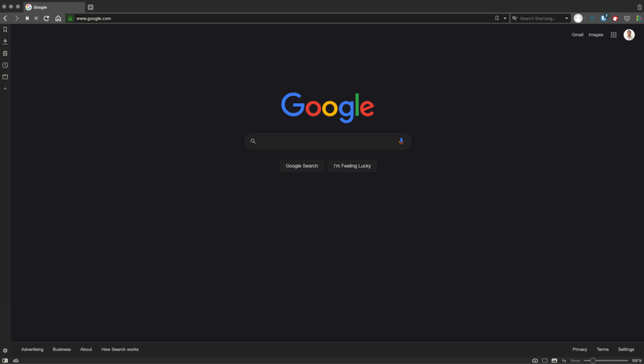Click the zoom slider in status bar
The image size is (644, 364).
point(606,361)
